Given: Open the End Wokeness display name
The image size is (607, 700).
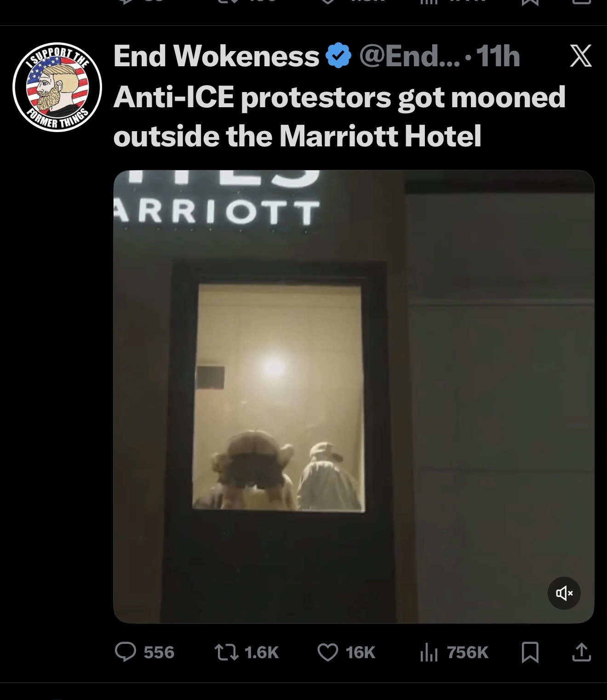Looking at the screenshot, I should coord(216,56).
